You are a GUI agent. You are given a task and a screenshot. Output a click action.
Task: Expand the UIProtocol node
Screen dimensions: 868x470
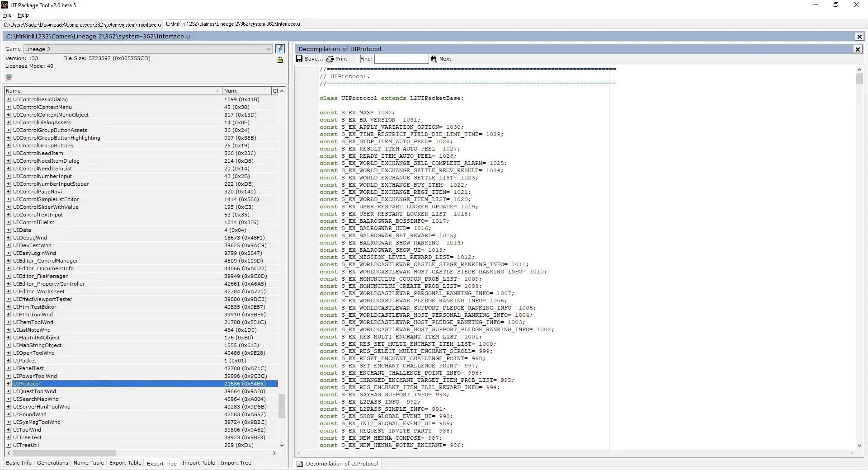pos(9,384)
